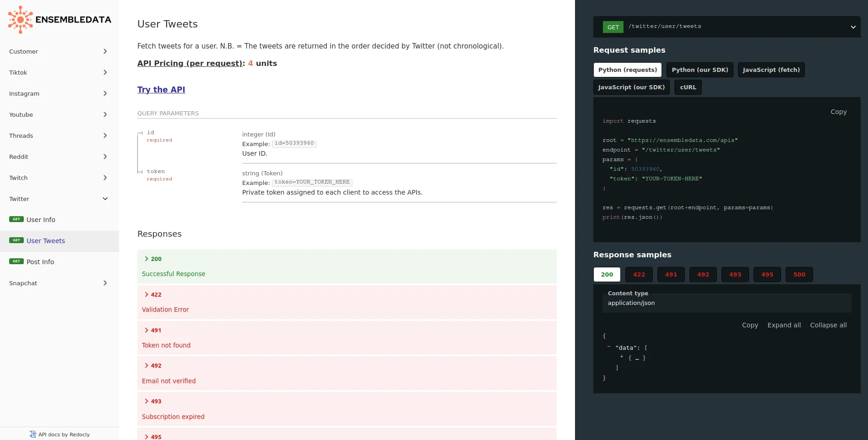Click GET badge next to User Tweets
The width and height of the screenshot is (868, 440).
click(16, 240)
